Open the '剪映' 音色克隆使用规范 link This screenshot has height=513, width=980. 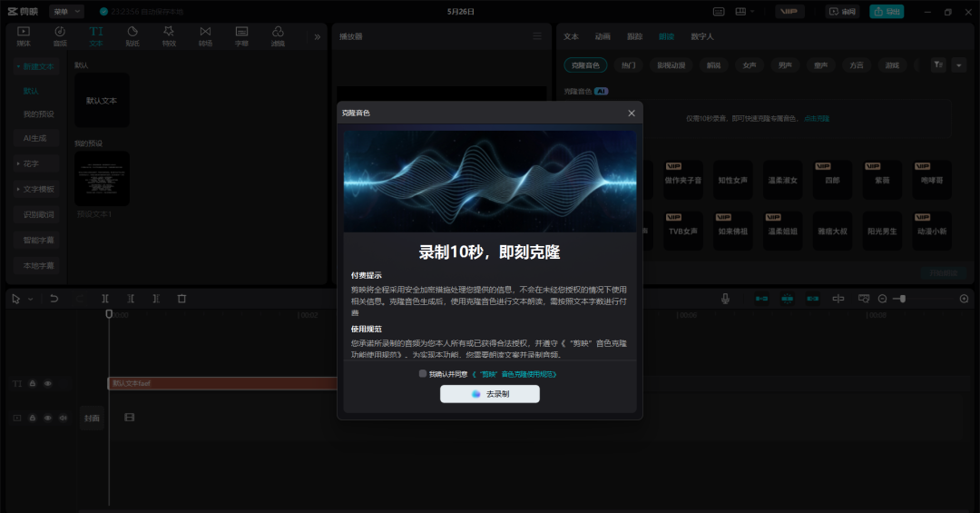pyautogui.click(x=514, y=374)
